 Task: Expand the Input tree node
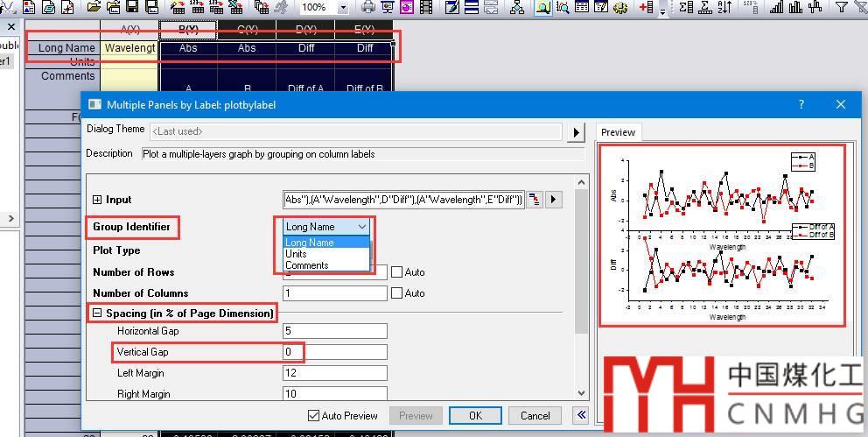point(97,200)
